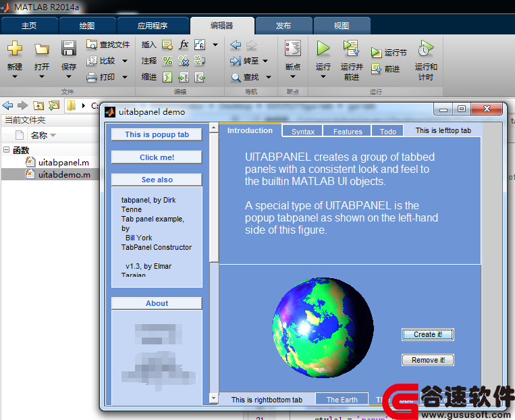
Task: Click the decrease indent icon
Action: click(x=200, y=77)
